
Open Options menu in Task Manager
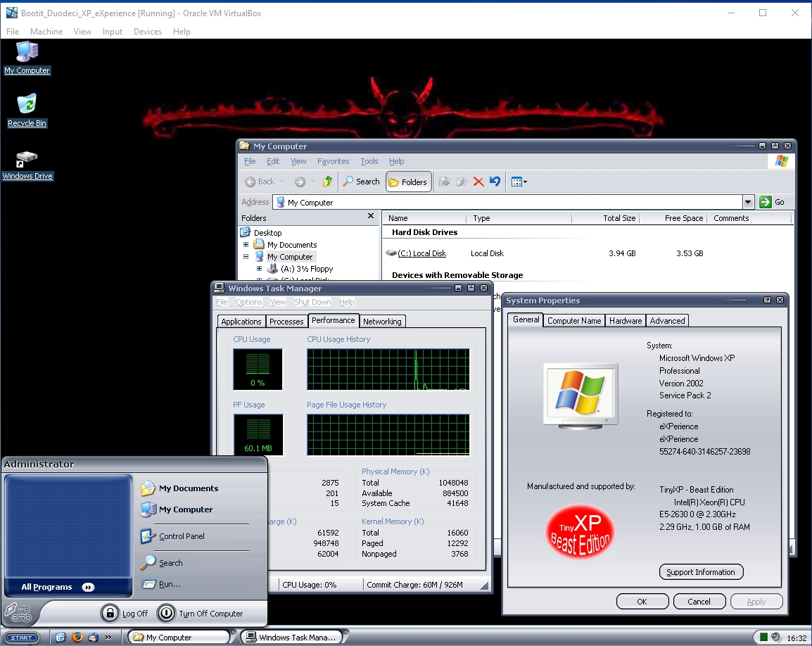248,302
